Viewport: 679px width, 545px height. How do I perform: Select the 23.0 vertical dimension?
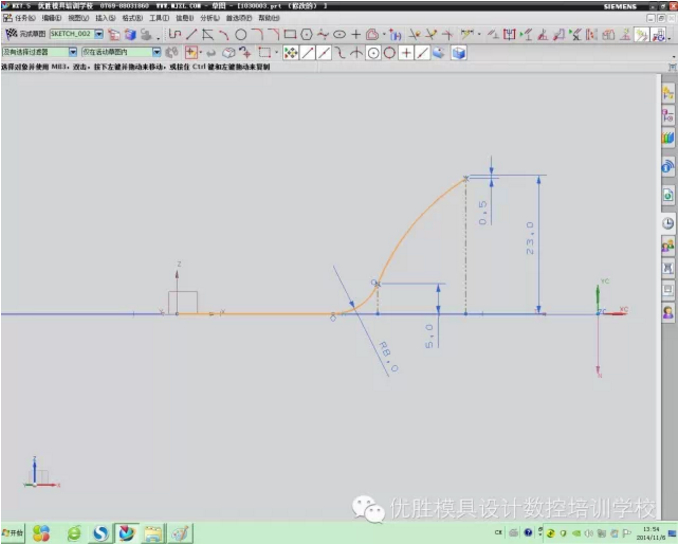click(x=530, y=240)
